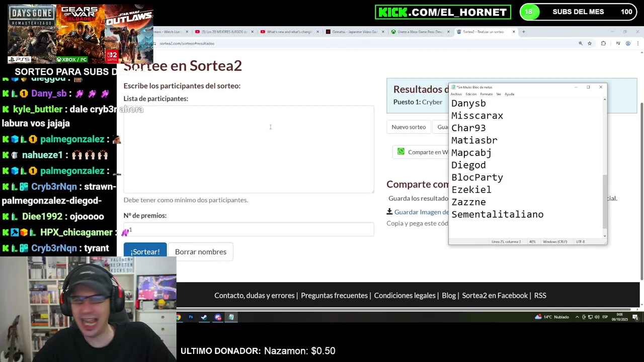This screenshot has height=362, width=644.
Task: Click the Notepad scrollbar up arrow
Action: pyautogui.click(x=605, y=100)
